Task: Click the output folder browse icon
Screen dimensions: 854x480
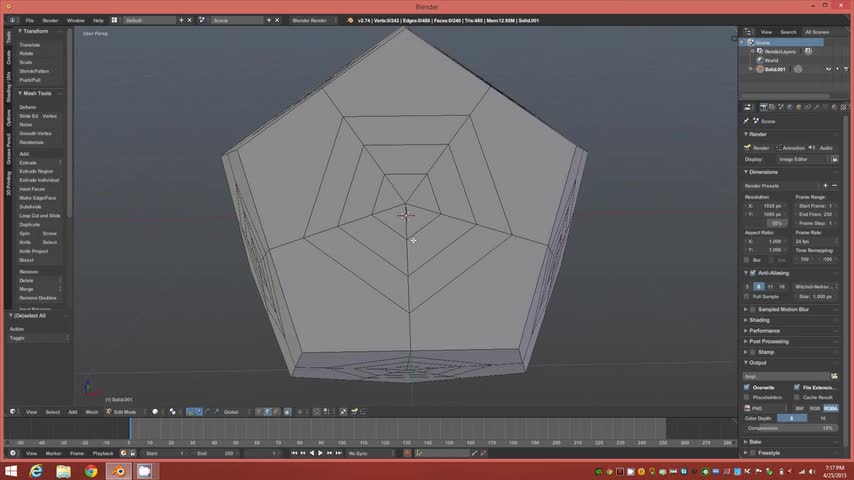Action: 834,376
